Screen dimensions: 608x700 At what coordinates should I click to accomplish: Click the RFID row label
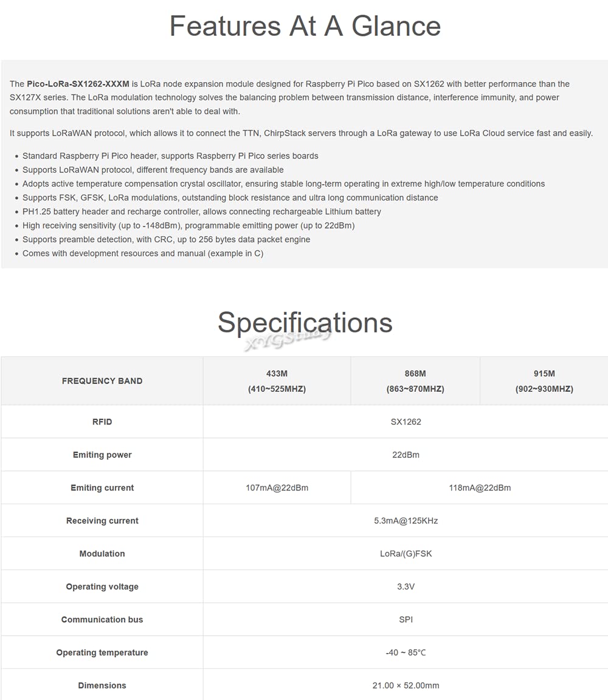pos(102,422)
